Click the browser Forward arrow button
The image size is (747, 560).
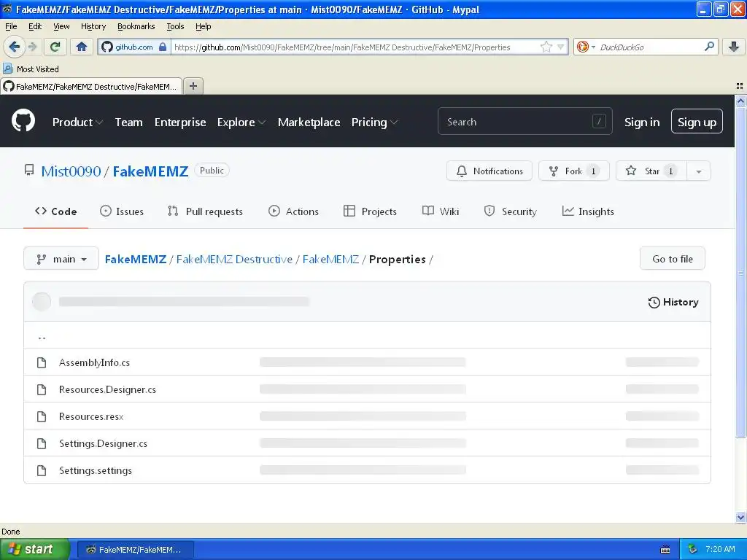click(x=32, y=47)
